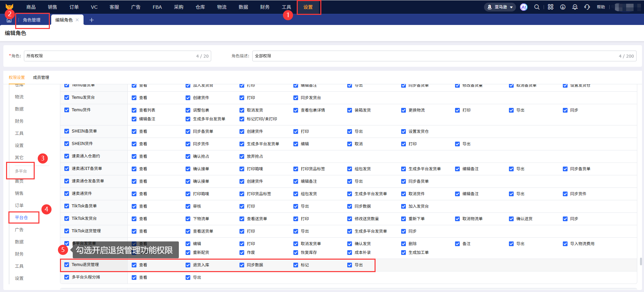Toggle 标记 checkbox in Temu退货管理 row
The height and width of the screenshot is (292, 644).
click(296, 265)
